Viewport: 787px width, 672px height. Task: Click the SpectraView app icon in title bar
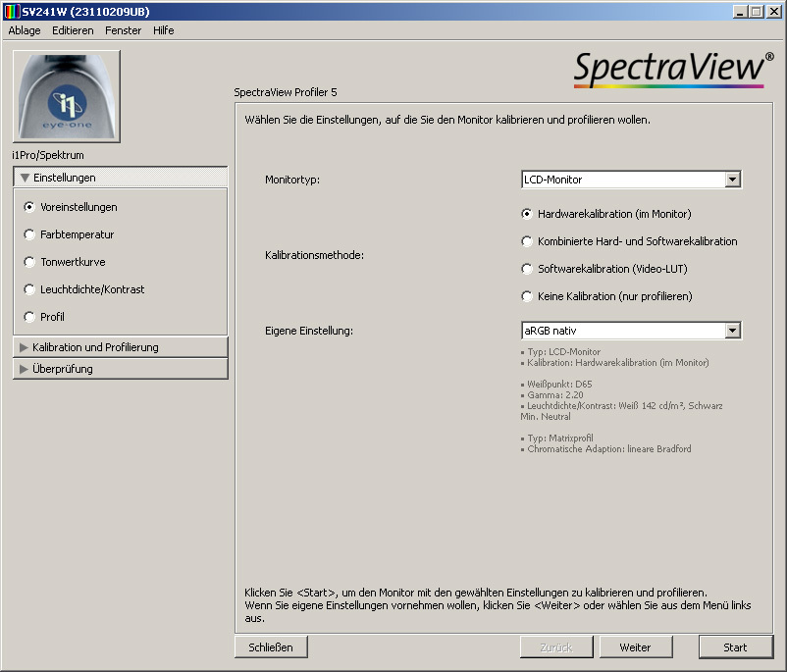[x=12, y=11]
